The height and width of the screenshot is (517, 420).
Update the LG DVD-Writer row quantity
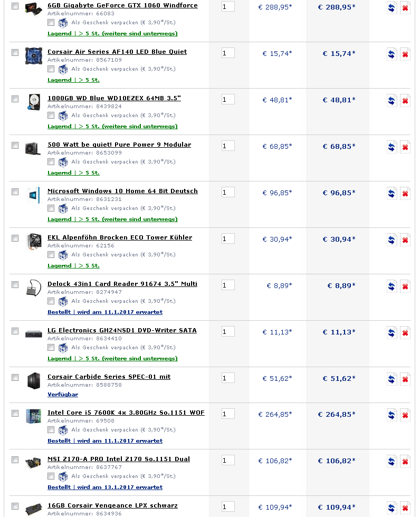tap(392, 333)
